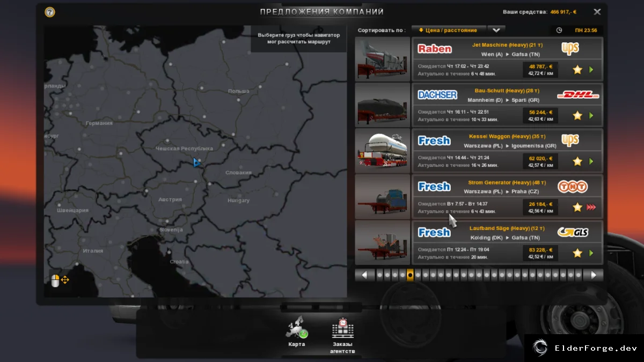Favorite the Strom Generator job star
Screen dimensions: 644x362
click(x=577, y=207)
